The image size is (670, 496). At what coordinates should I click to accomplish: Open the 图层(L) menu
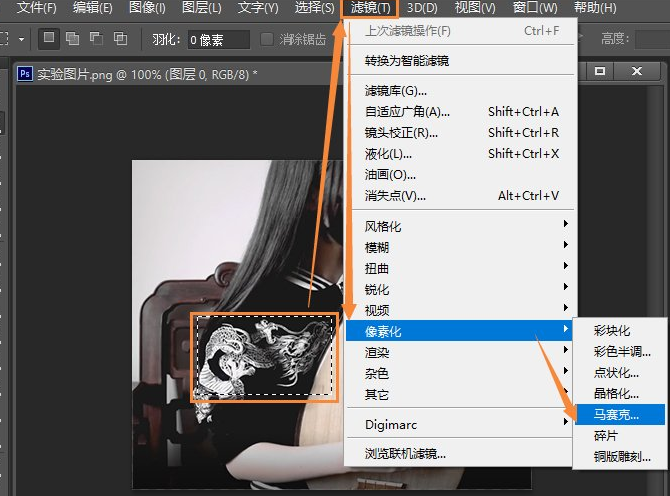click(x=202, y=7)
